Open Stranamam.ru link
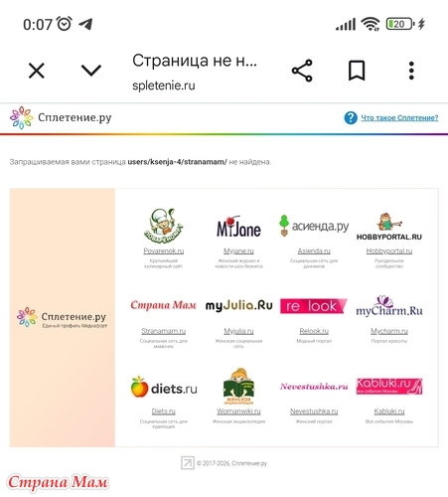The image size is (448, 497). (164, 331)
